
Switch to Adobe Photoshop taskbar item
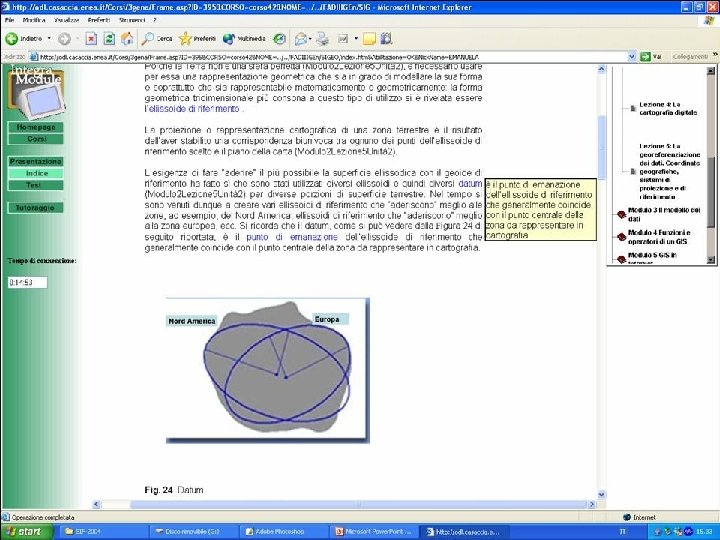pyautogui.click(x=285, y=532)
